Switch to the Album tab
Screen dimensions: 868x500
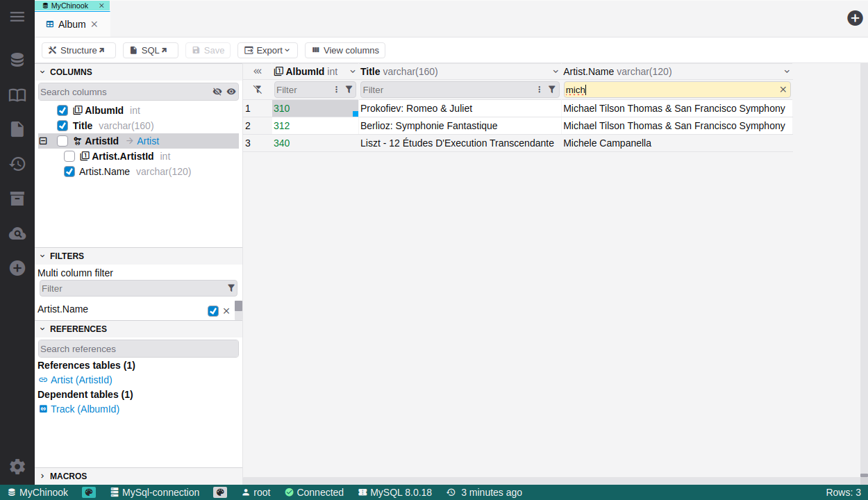[72, 24]
